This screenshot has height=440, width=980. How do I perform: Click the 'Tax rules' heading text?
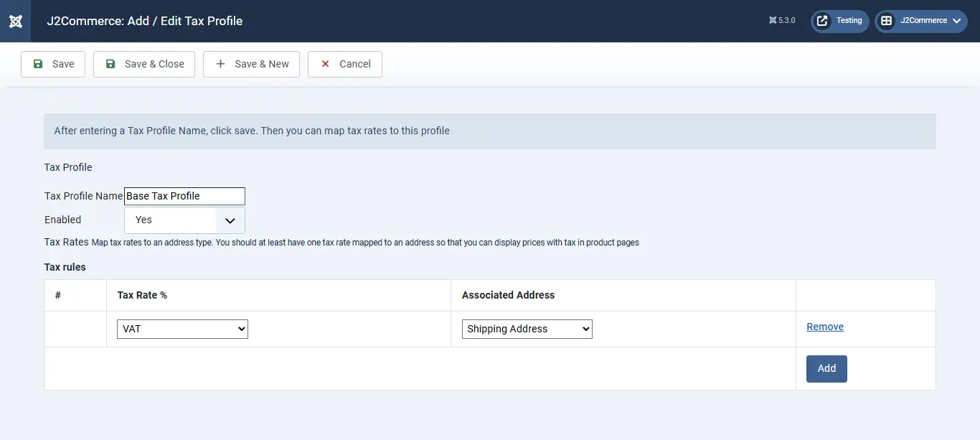coord(65,267)
